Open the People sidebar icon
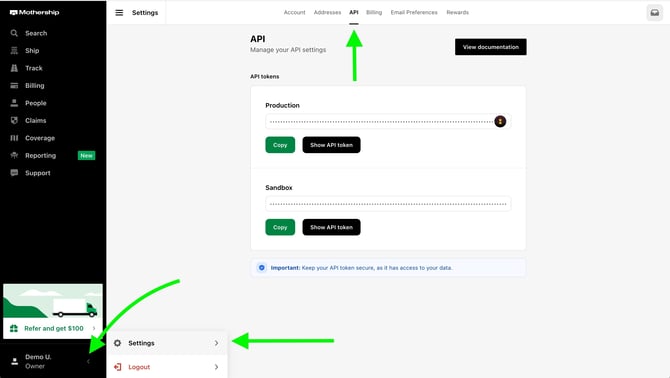The image size is (670, 378). click(x=14, y=103)
